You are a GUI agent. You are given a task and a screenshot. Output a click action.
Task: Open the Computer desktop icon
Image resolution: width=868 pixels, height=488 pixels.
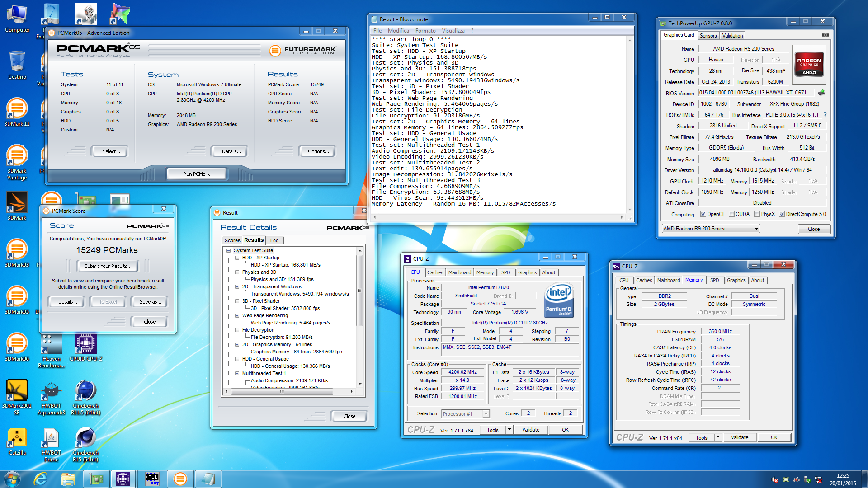point(17,19)
